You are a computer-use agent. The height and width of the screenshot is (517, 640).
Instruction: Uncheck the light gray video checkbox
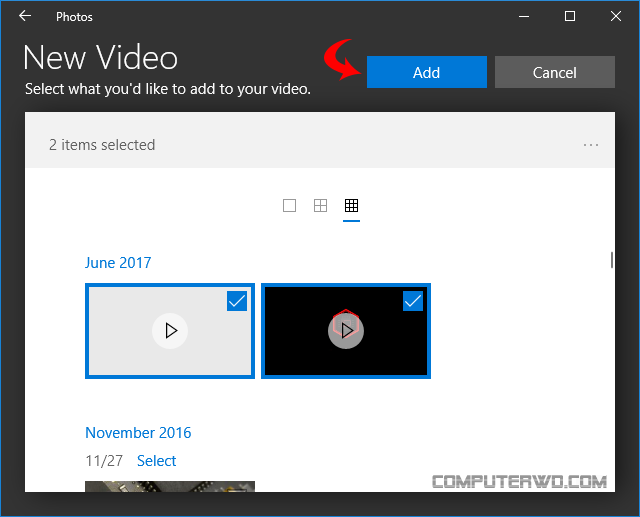click(237, 301)
